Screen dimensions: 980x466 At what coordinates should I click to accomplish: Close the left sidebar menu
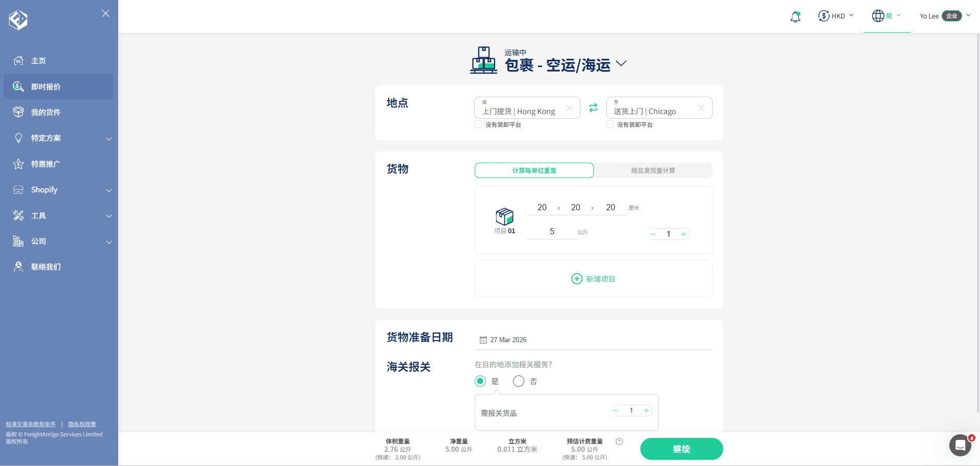105,13
